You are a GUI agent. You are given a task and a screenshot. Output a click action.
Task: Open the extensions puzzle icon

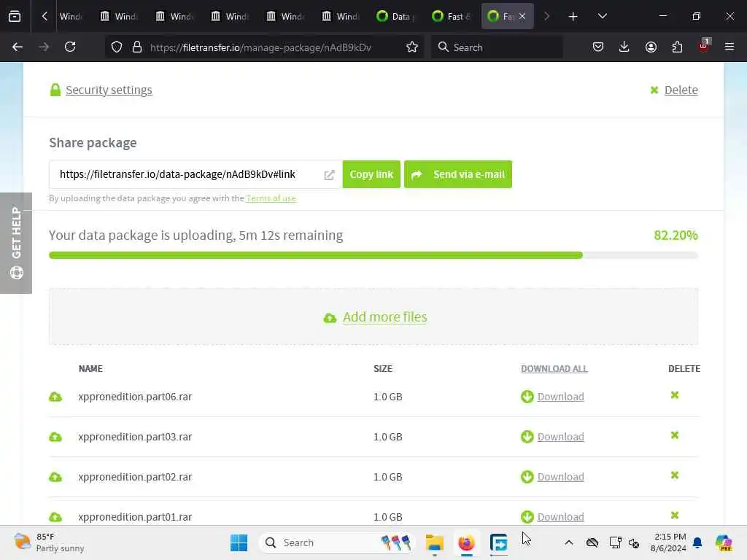677,47
